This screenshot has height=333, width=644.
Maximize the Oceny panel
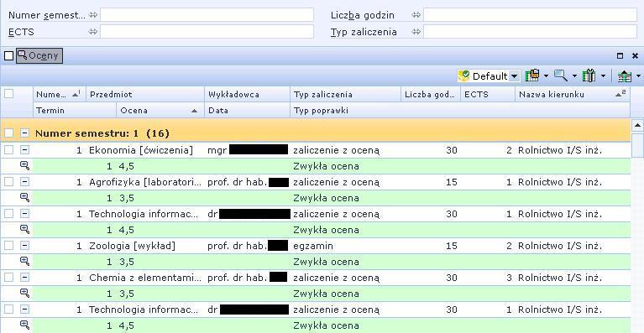[620, 55]
